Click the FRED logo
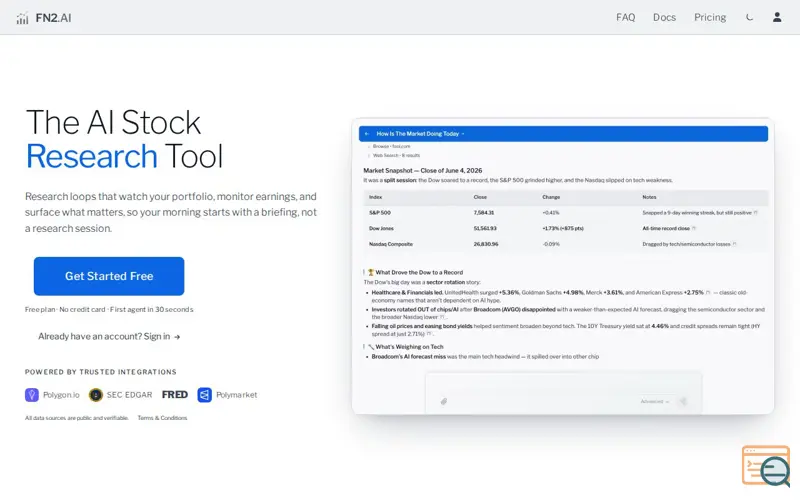 tap(174, 395)
